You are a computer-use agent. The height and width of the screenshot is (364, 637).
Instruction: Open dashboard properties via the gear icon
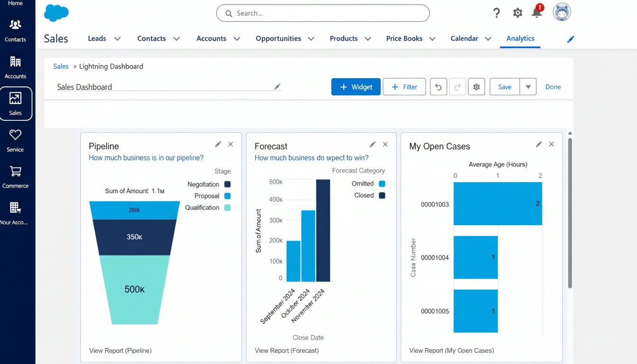pos(476,87)
